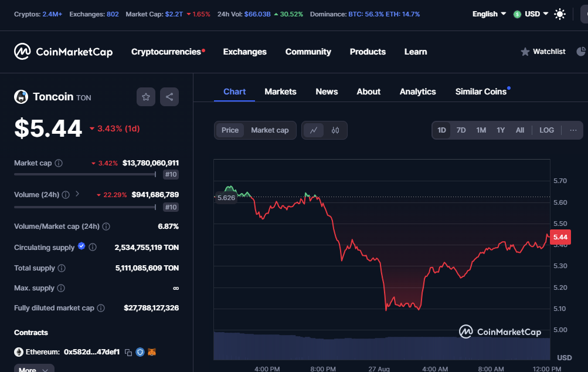Switch to the Analytics tab

click(418, 92)
